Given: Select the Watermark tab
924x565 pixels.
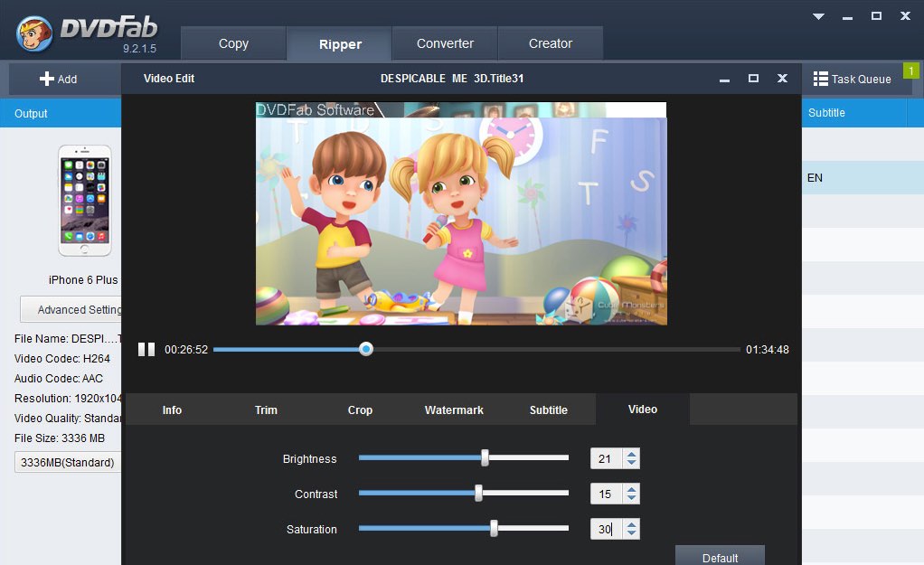Looking at the screenshot, I should [x=454, y=410].
